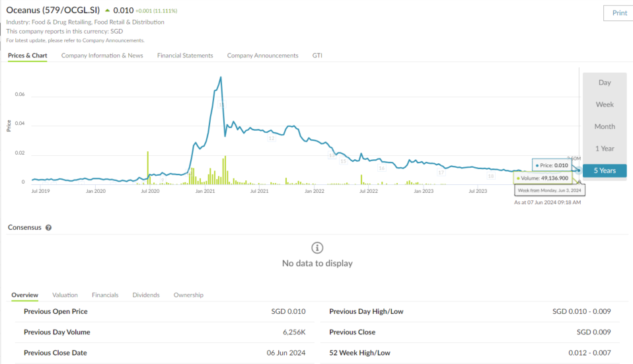Click the vertical Price axis title
Image resolution: width=633 pixels, height=364 pixels.
click(9, 126)
